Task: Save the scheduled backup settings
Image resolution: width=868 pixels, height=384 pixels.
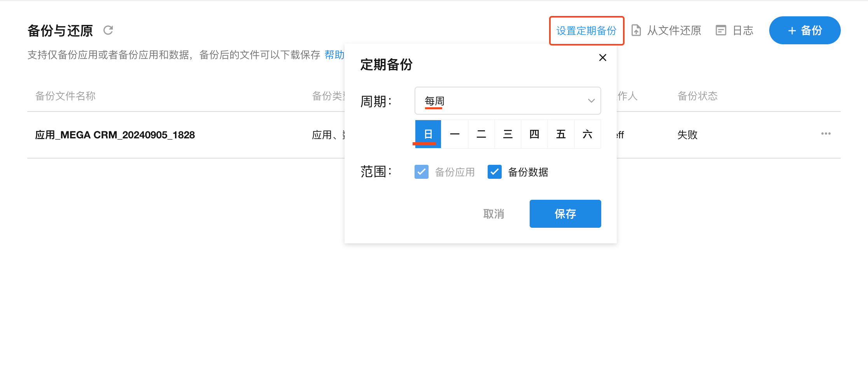Action: (x=565, y=214)
